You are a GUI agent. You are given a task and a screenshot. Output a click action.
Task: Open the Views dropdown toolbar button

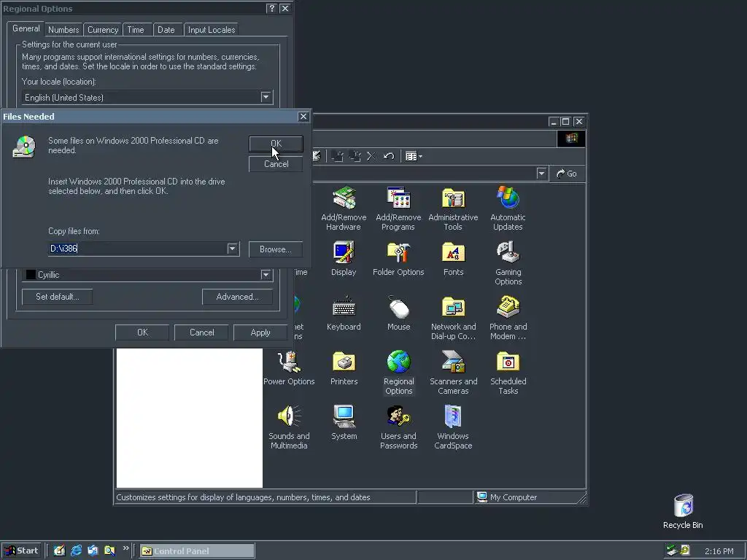coord(414,156)
